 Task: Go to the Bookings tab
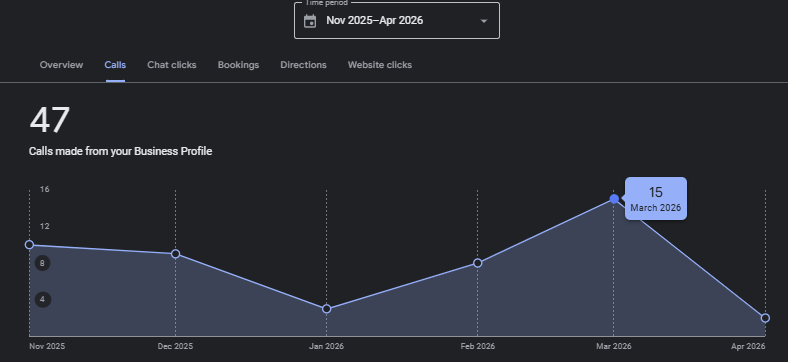[x=238, y=65]
